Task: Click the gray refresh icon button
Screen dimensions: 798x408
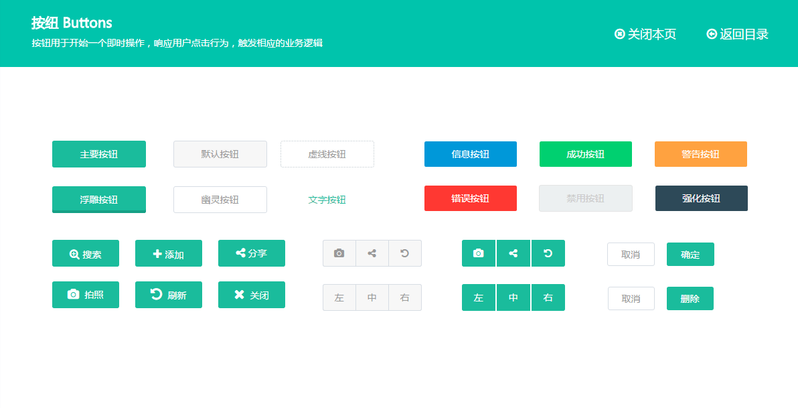Action: 405,254
